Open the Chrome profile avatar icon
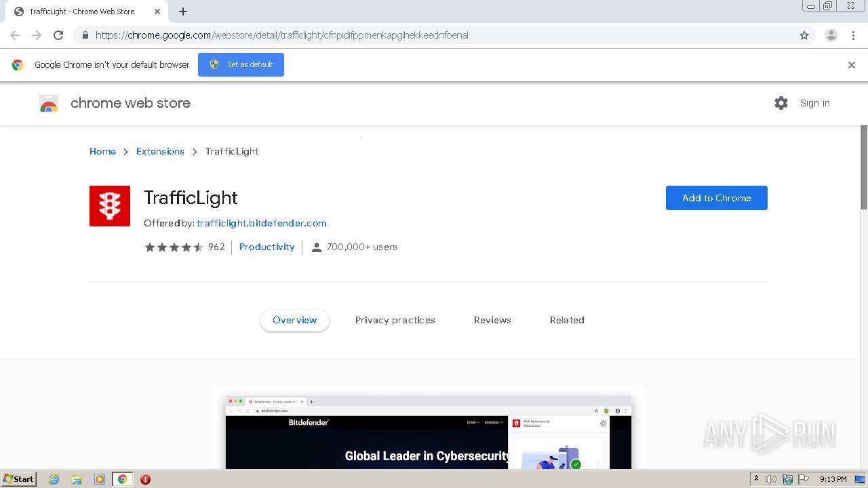This screenshot has width=868, height=488. [831, 35]
